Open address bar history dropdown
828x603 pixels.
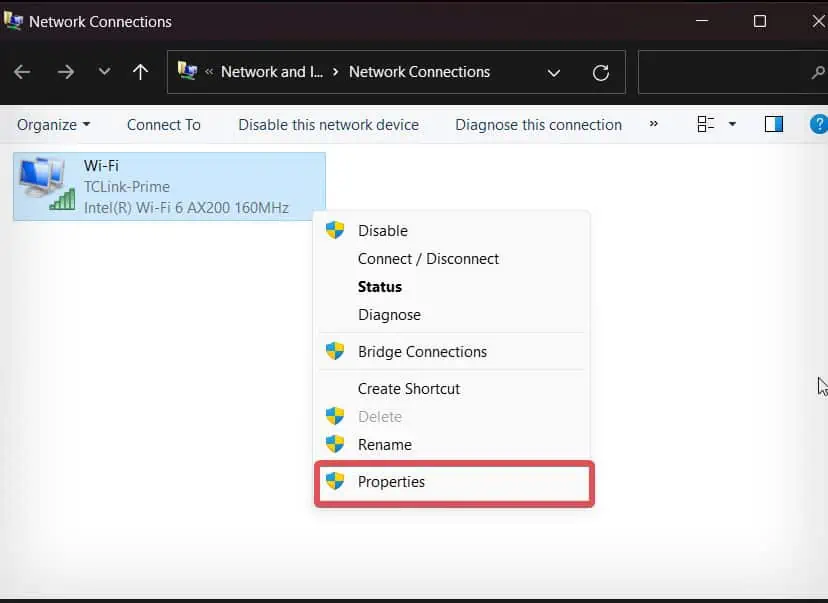(553, 73)
